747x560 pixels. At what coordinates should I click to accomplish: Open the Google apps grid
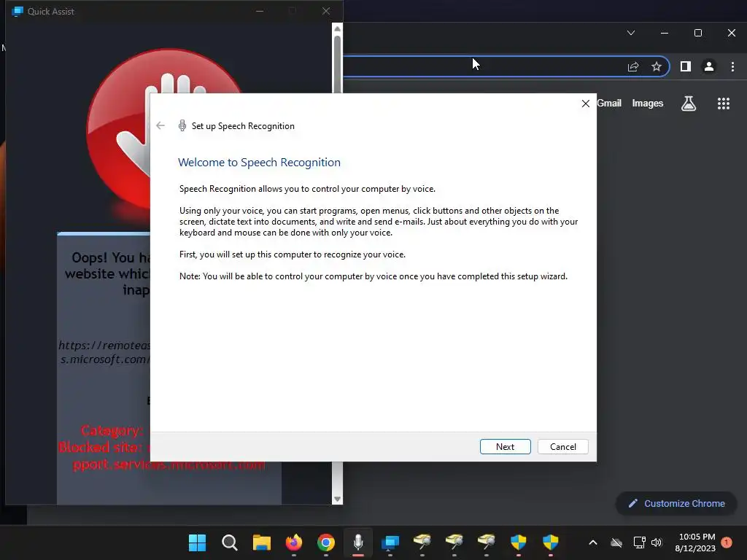[723, 104]
